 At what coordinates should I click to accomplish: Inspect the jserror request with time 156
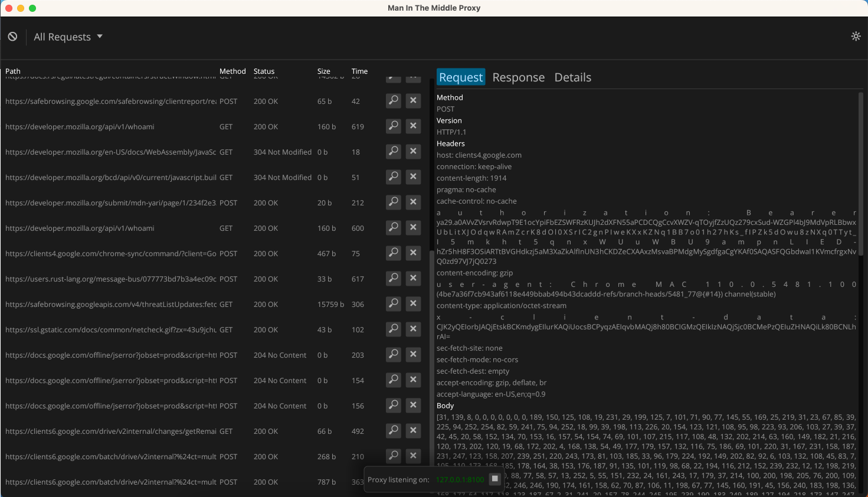tap(394, 406)
